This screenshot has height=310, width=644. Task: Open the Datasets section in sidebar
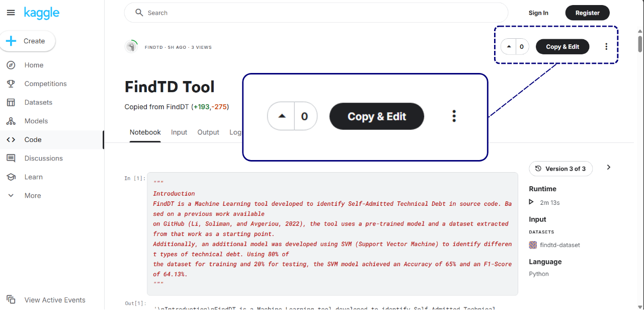[x=38, y=102]
